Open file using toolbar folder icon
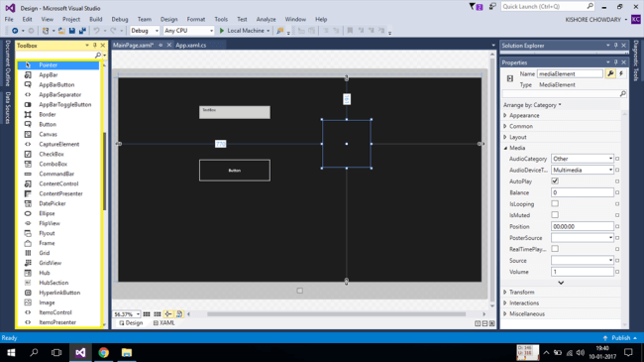Screen dimensions: 644x362 (x=61, y=31)
